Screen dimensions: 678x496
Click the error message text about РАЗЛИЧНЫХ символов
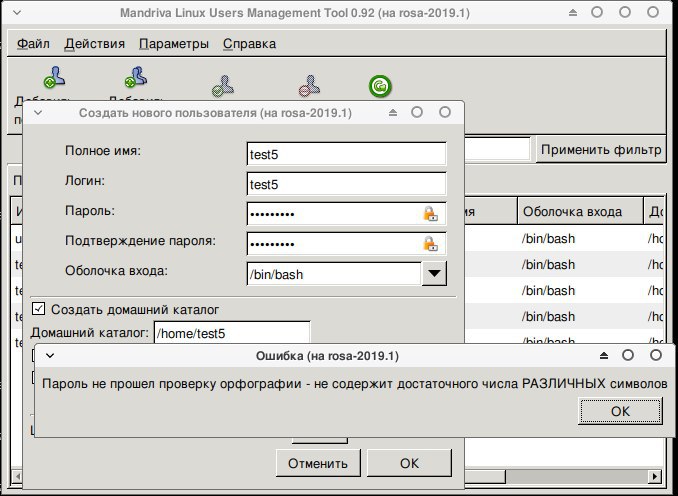tap(355, 384)
